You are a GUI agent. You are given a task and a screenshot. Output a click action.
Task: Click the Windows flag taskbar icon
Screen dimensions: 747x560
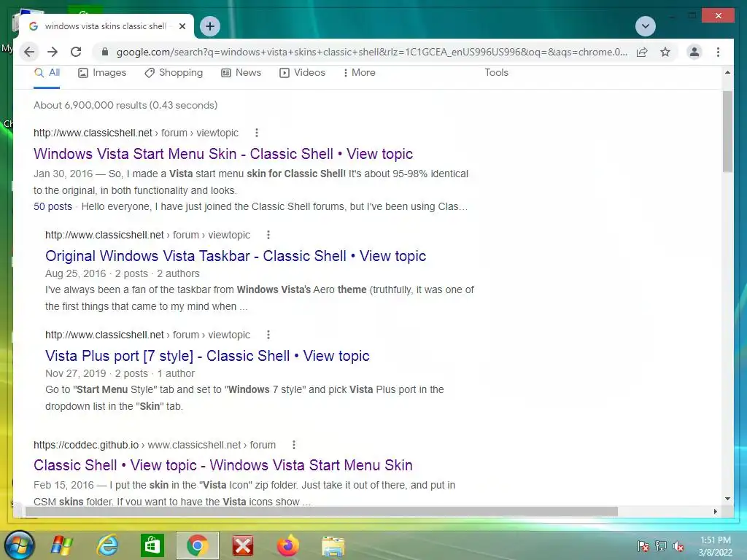[62, 545]
